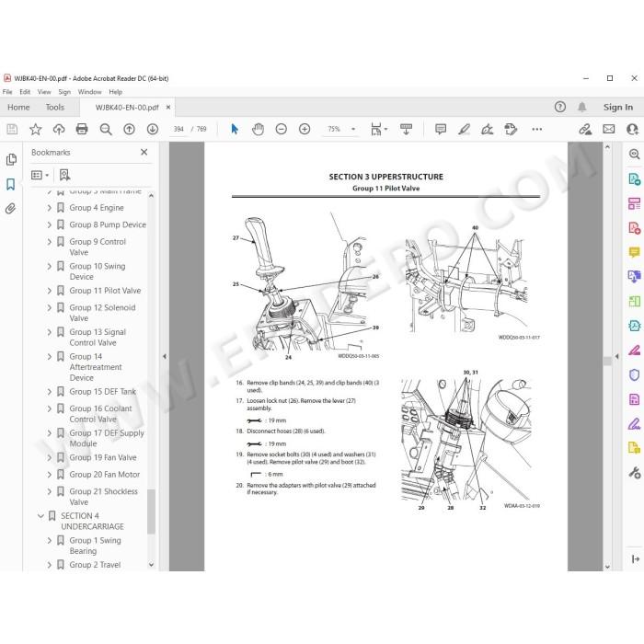
Task: Open the Group 14 Aftertreatment Device bookmark
Action: click(96, 367)
